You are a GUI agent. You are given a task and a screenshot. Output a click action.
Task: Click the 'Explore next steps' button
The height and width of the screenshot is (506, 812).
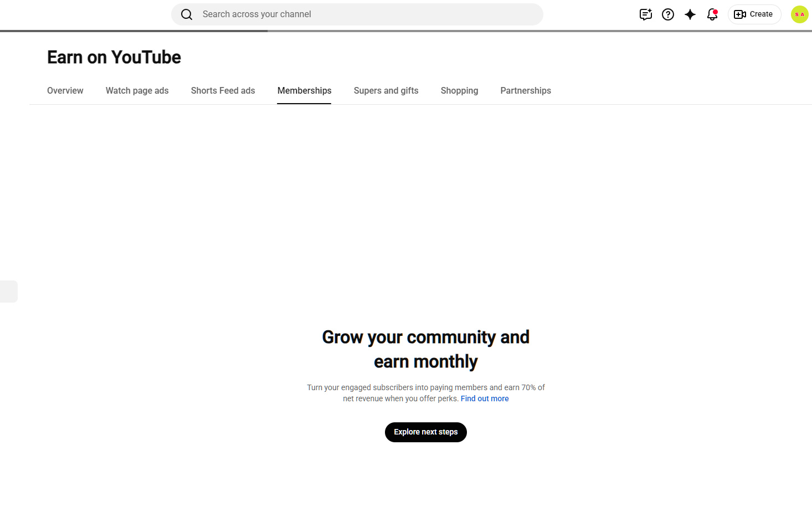click(426, 432)
